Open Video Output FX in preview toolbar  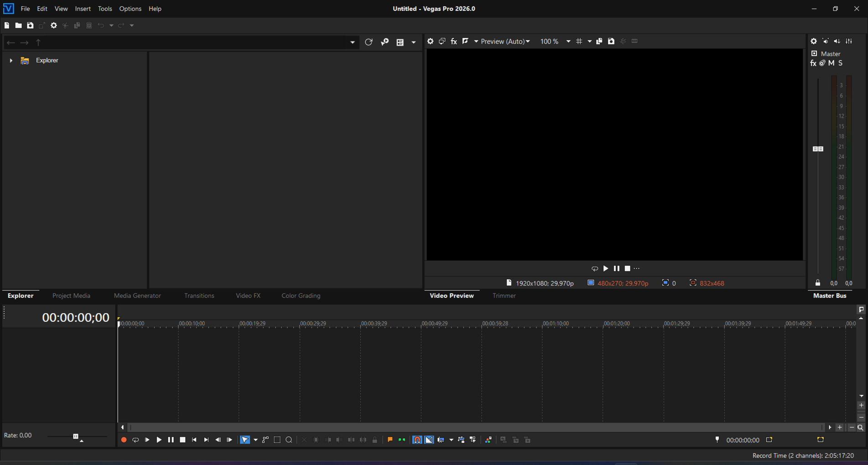click(x=454, y=41)
